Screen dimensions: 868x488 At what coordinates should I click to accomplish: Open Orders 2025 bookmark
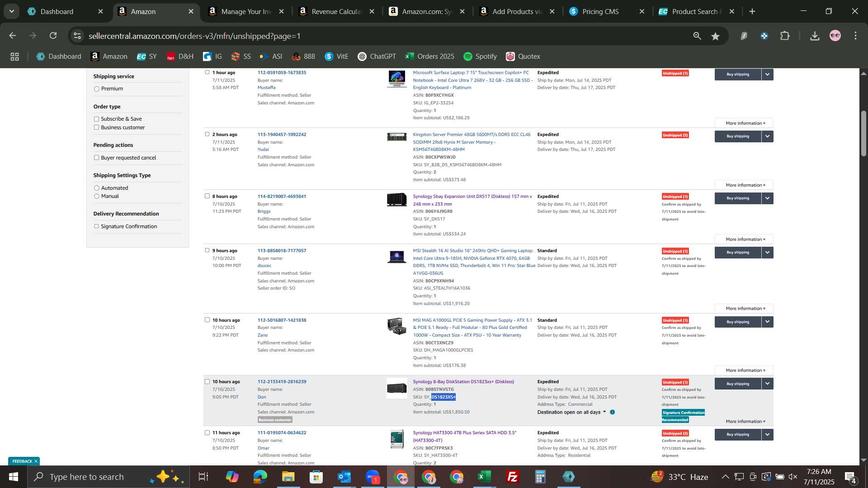tap(429, 56)
